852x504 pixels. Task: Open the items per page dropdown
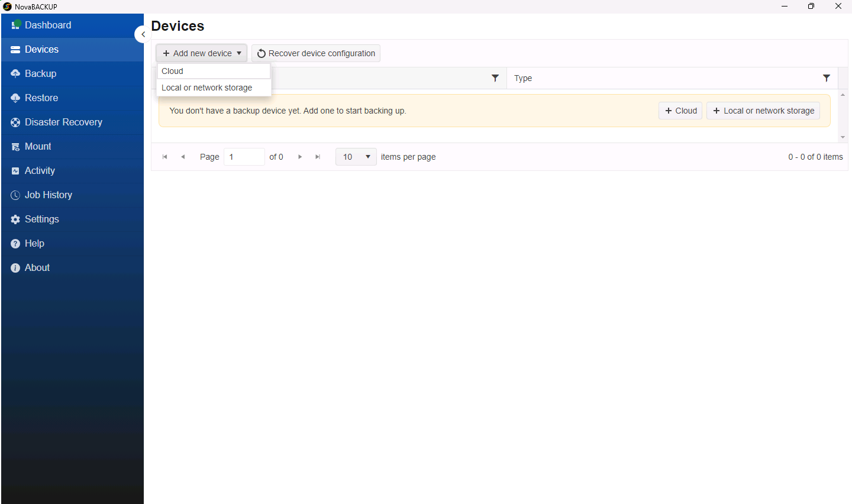(356, 157)
